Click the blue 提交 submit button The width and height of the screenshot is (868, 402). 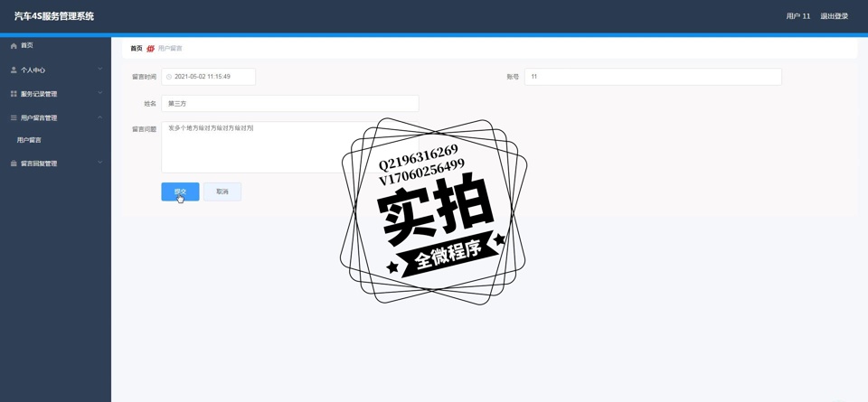180,192
